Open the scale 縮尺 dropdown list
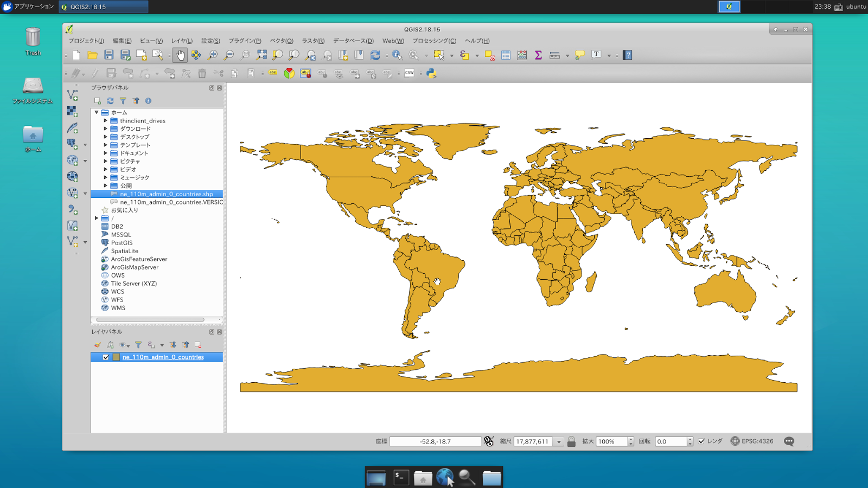Viewport: 868px width, 488px height. (559, 442)
